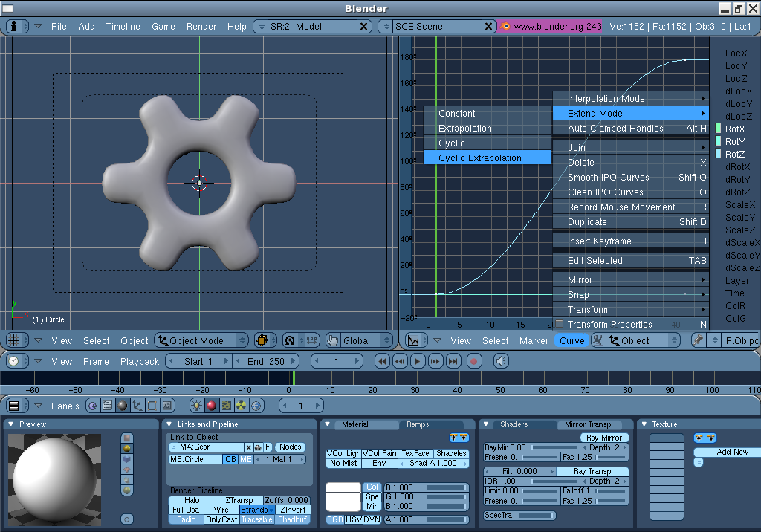This screenshot has height=532, width=761.
Task: Collapse the Links and Pipeline panel
Action: [x=169, y=424]
